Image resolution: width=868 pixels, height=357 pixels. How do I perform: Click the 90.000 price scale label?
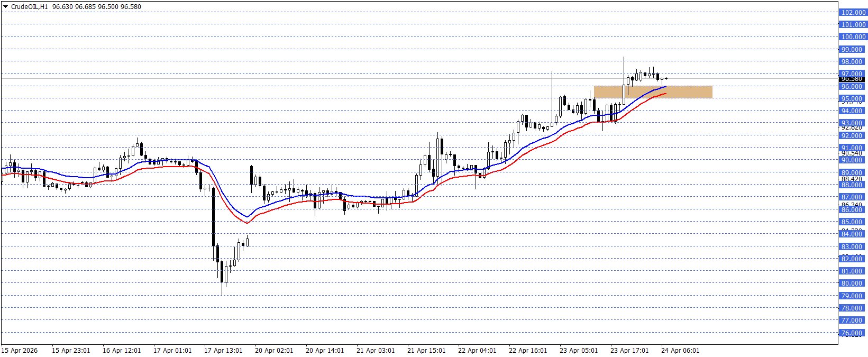852,160
